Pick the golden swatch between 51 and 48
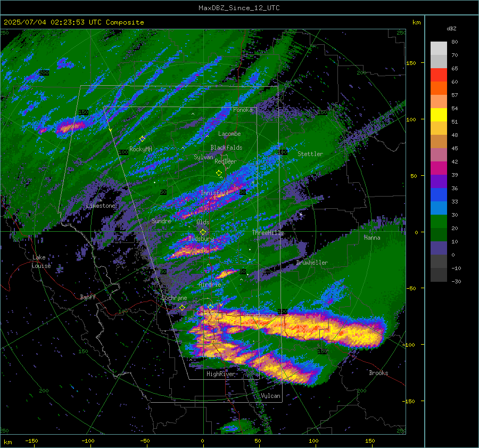Viewport: 479px width, 448px height. [439, 128]
